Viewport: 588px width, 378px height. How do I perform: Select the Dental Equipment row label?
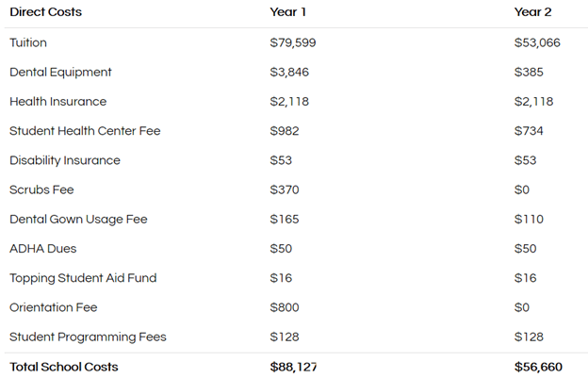tap(60, 72)
